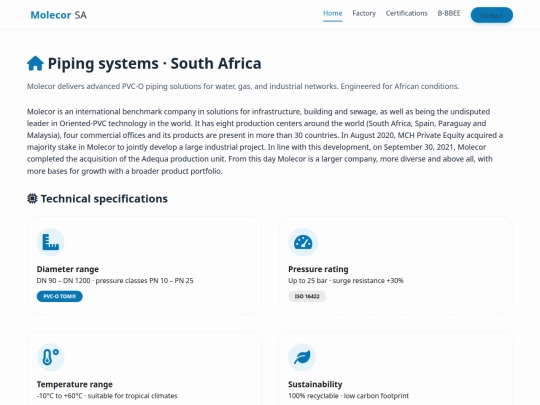Open the Certifications menu item

(406, 13)
